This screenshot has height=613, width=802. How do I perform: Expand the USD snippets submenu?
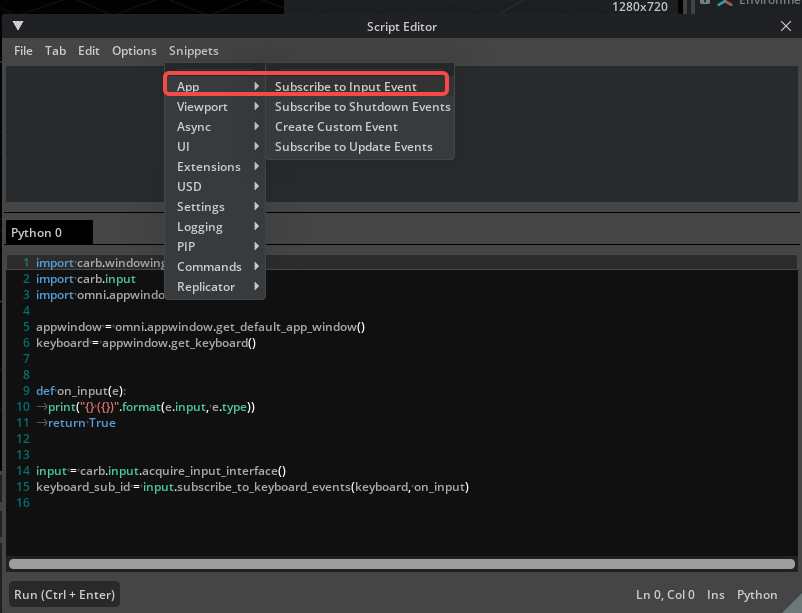click(215, 186)
